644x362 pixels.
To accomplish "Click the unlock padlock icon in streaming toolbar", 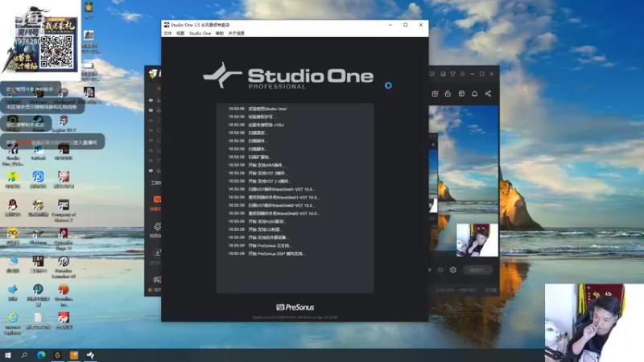I will [x=448, y=93].
